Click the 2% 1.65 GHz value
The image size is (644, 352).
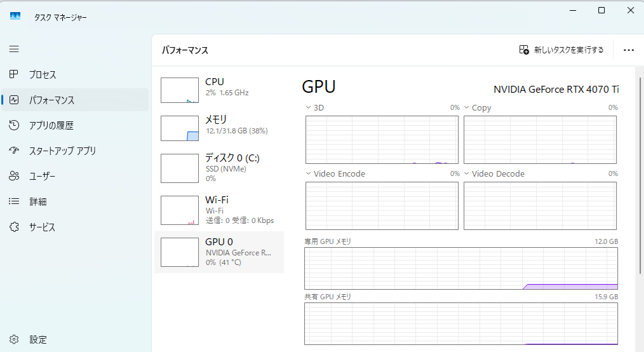[227, 93]
